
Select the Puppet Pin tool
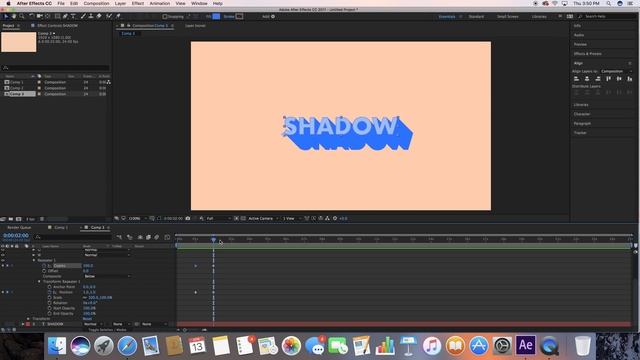tap(118, 16)
